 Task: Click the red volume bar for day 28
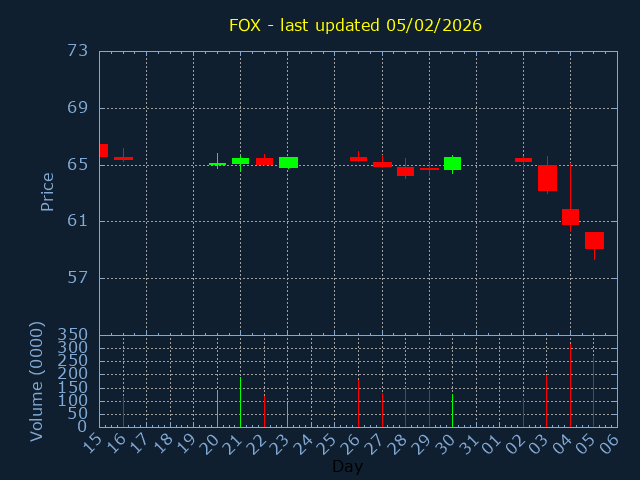(x=405, y=407)
